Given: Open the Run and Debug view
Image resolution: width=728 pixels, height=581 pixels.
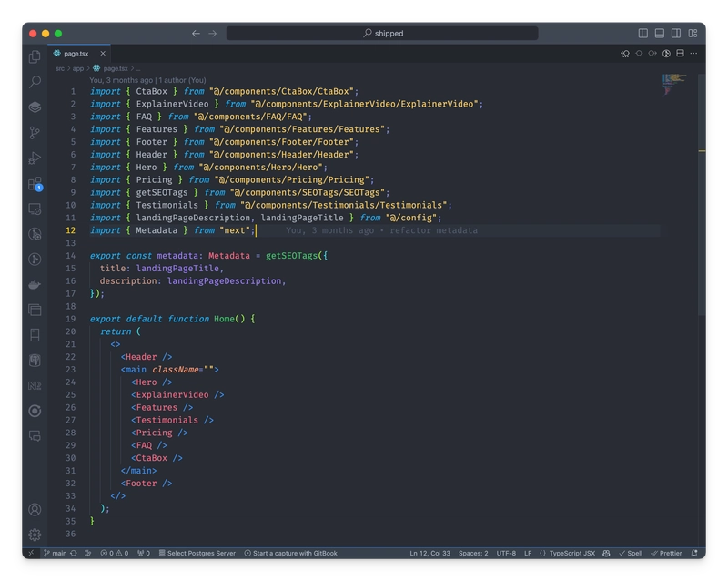Looking at the screenshot, I should point(35,158).
